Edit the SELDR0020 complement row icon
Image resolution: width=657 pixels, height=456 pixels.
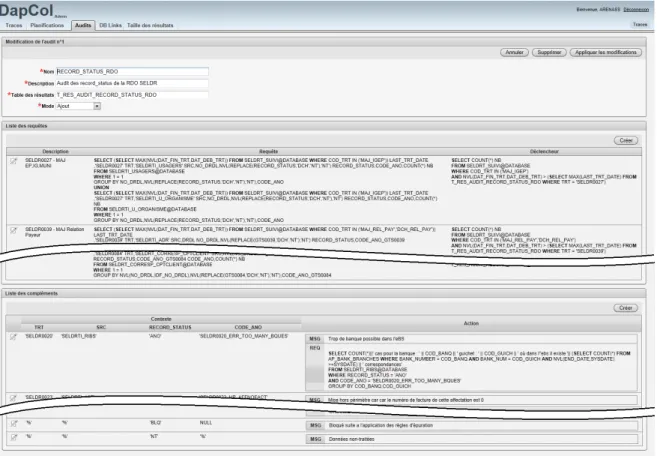click(x=13, y=337)
